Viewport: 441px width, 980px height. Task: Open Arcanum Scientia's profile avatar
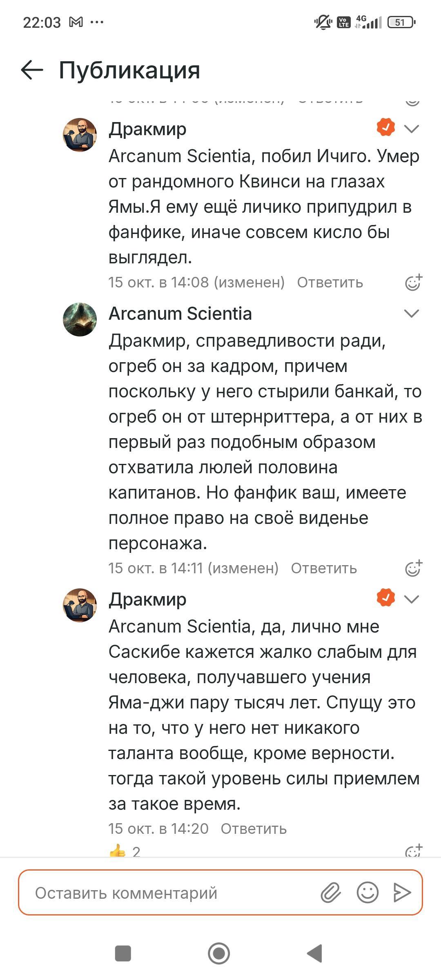click(x=80, y=319)
